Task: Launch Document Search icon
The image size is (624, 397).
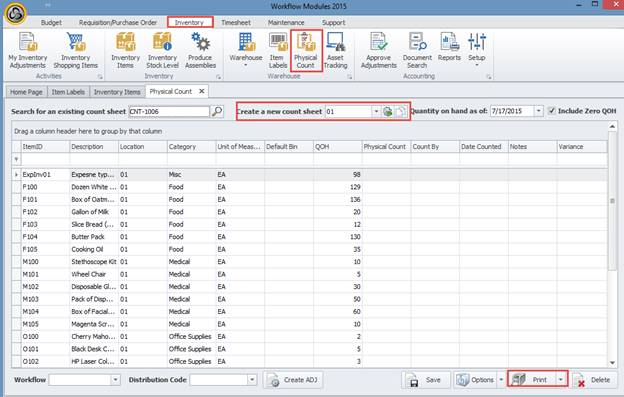Action: [417, 51]
